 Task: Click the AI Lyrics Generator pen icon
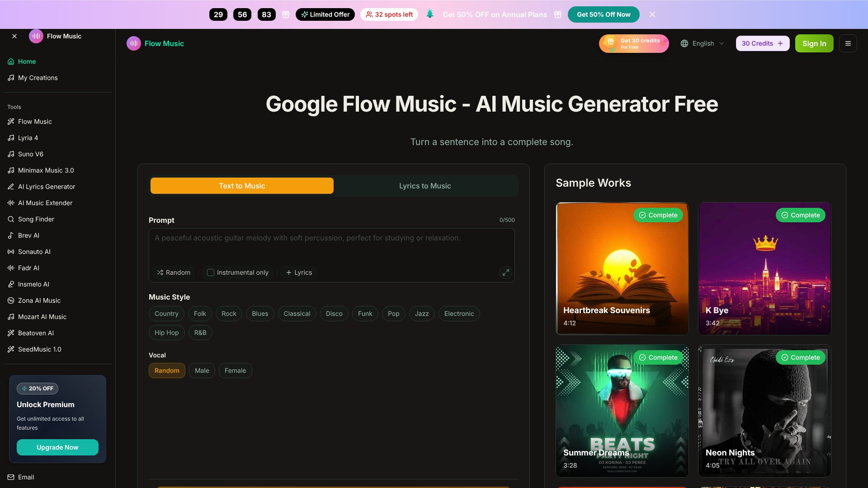pyautogui.click(x=11, y=187)
